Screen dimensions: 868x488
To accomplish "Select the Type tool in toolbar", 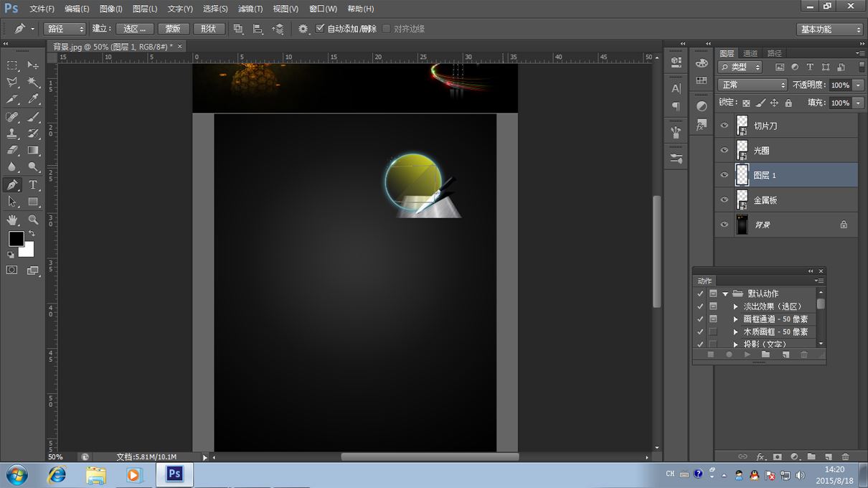I will point(33,185).
